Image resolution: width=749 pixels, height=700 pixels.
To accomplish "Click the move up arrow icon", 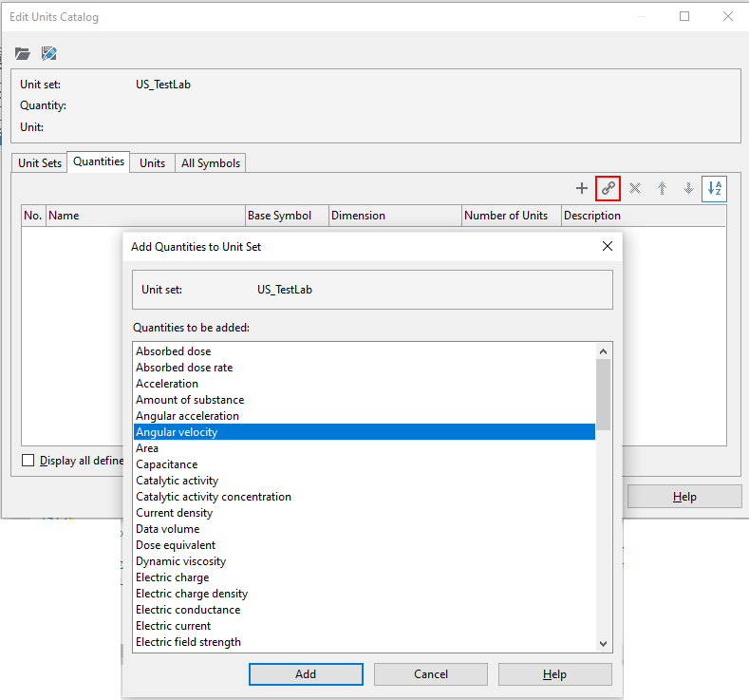I will [x=662, y=188].
